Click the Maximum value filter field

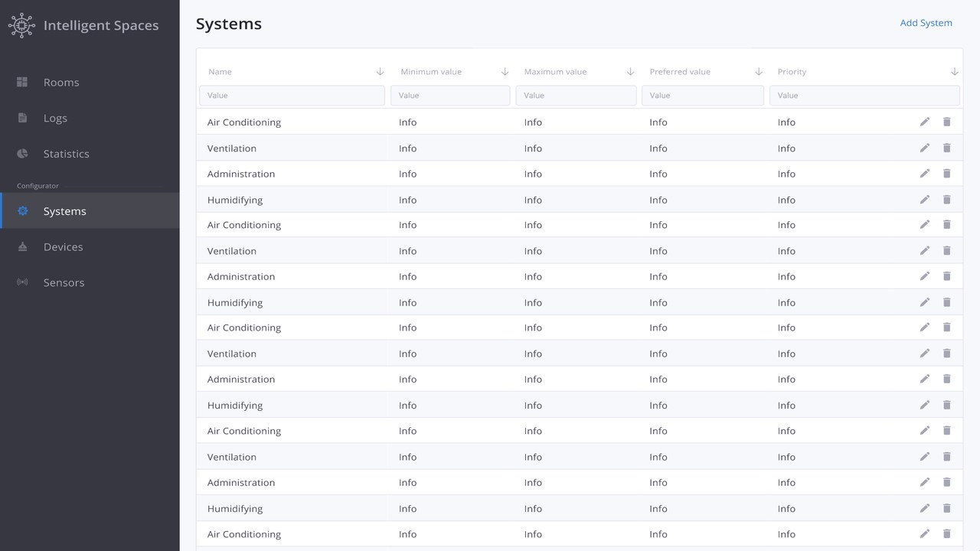click(x=576, y=96)
